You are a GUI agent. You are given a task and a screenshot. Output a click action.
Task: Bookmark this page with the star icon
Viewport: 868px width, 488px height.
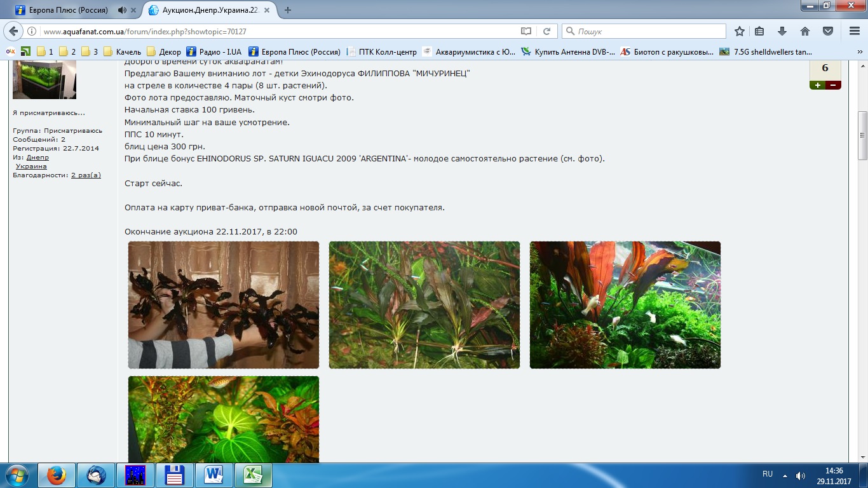click(740, 31)
